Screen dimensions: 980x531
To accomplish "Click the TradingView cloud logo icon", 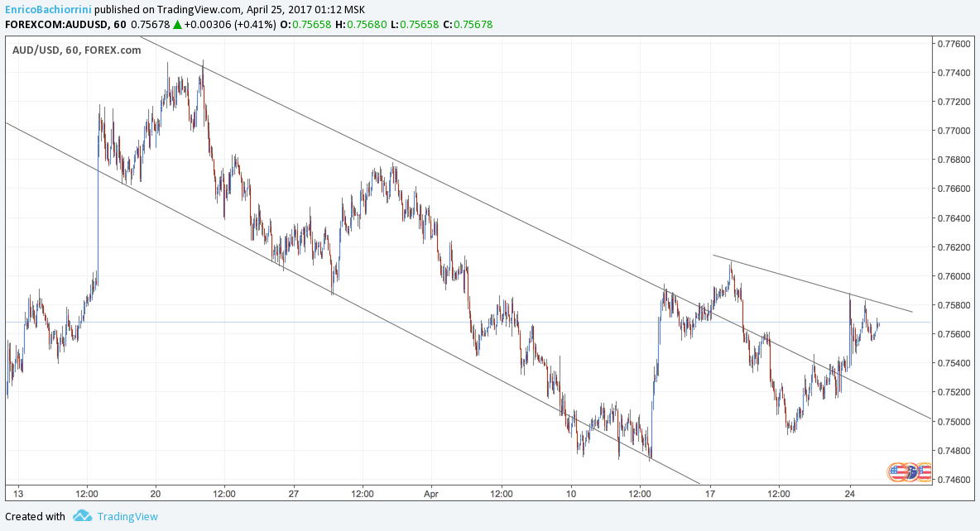I will 82,516.
